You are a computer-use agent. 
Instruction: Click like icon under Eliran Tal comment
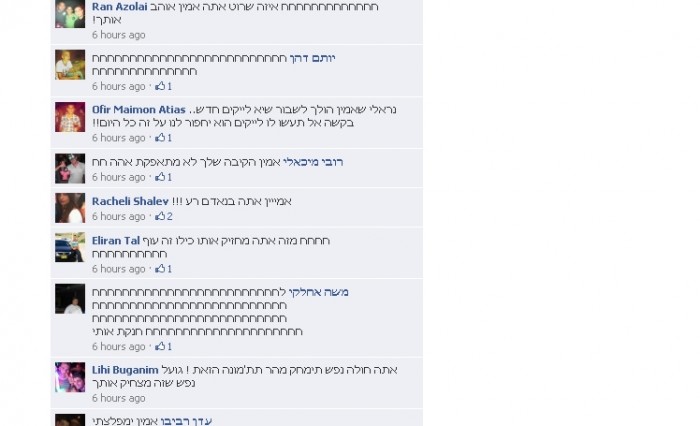coord(160,268)
